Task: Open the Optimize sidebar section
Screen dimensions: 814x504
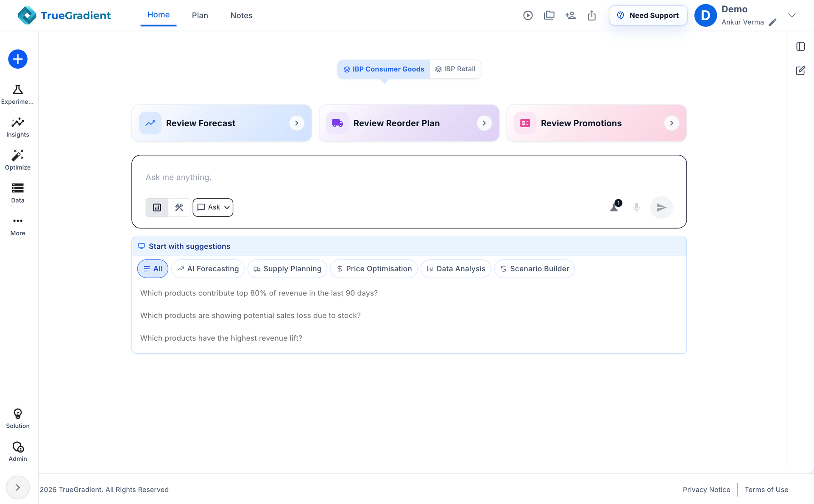Action: tap(17, 160)
